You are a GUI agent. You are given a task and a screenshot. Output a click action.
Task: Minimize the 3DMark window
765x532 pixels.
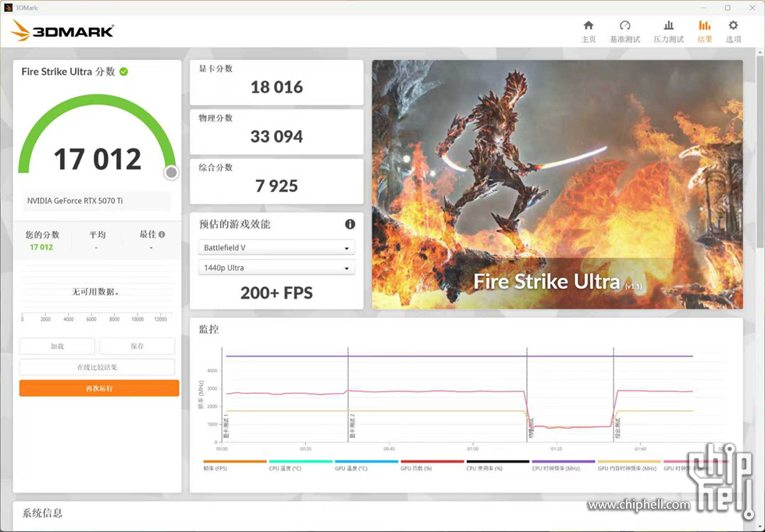tap(703, 8)
